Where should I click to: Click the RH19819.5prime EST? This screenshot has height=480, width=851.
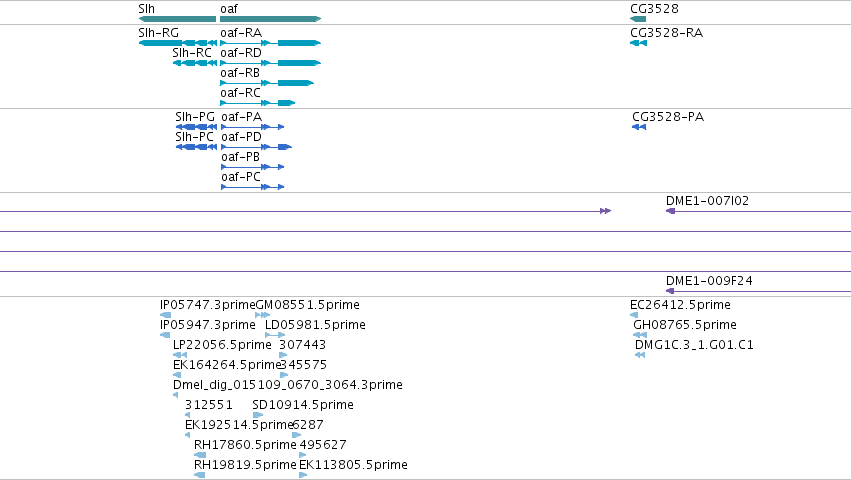coord(200,475)
